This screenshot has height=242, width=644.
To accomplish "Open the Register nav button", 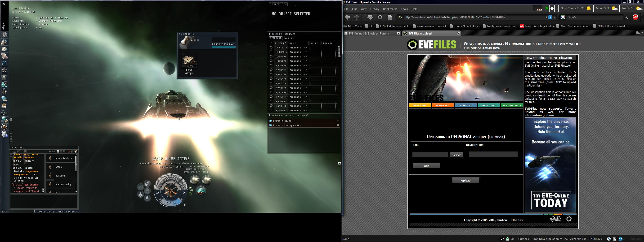I will pos(466,105).
